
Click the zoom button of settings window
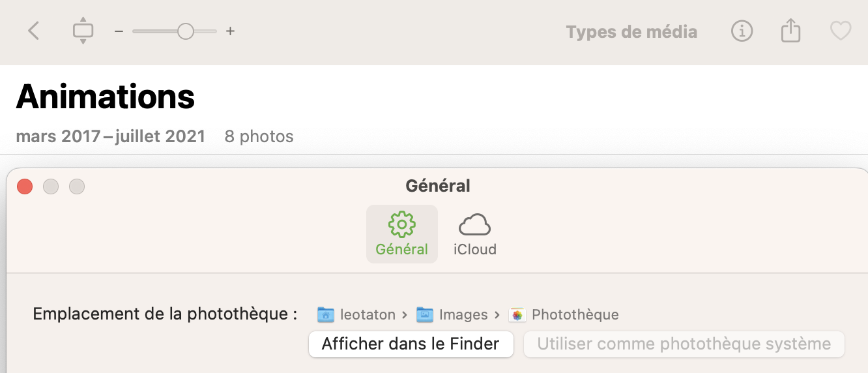[77, 186]
